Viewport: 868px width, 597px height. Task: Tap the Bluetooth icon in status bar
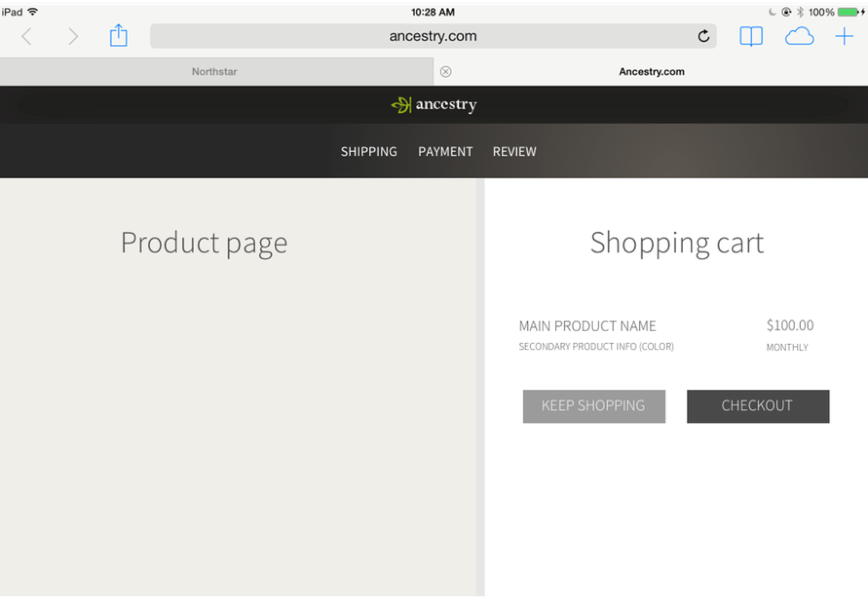coord(800,12)
